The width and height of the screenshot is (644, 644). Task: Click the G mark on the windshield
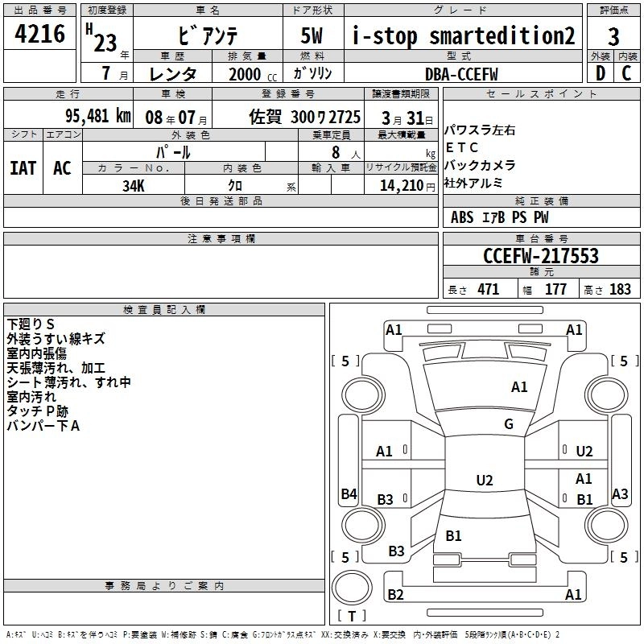coord(508,424)
